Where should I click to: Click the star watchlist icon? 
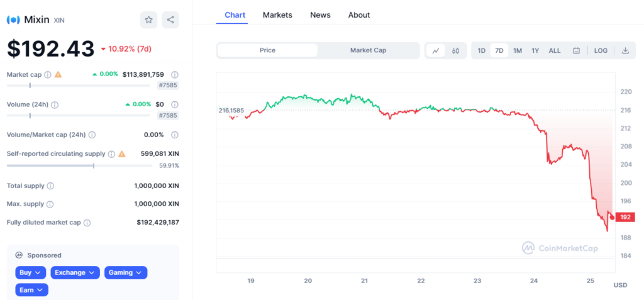148,20
